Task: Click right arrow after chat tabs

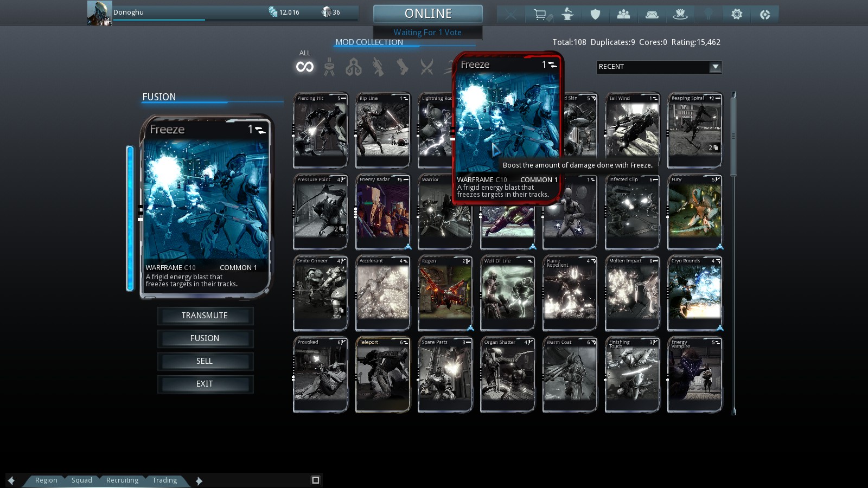Action: 199,480
